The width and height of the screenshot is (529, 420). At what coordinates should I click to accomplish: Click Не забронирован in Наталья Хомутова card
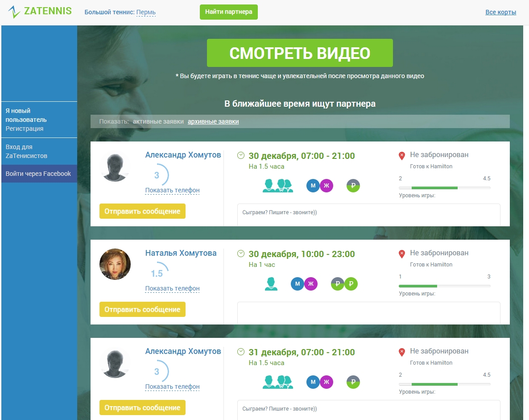coord(439,253)
